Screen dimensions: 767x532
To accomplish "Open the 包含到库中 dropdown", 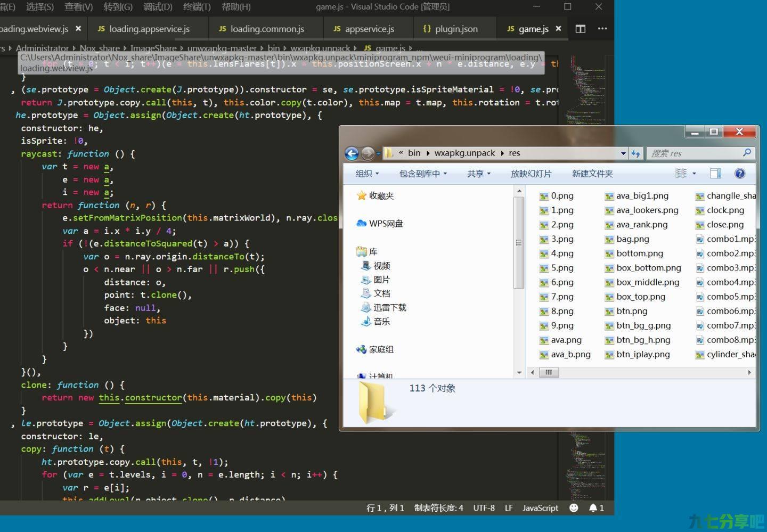I will tap(423, 174).
